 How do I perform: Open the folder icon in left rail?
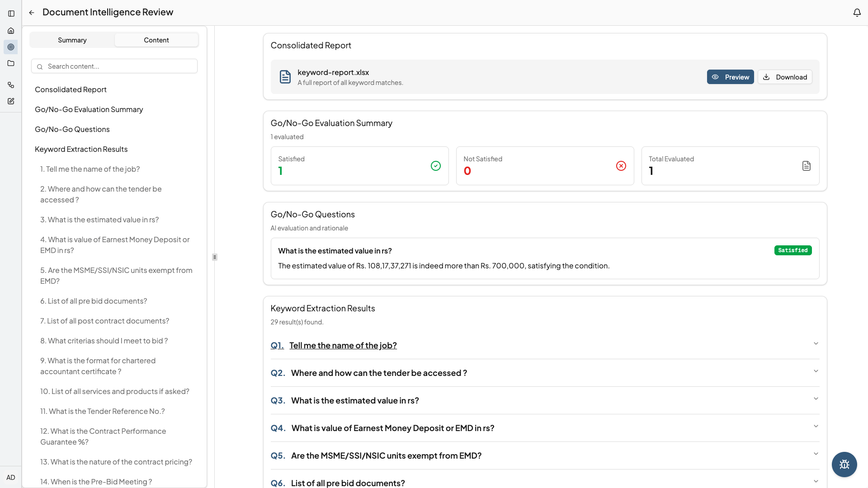click(x=11, y=63)
